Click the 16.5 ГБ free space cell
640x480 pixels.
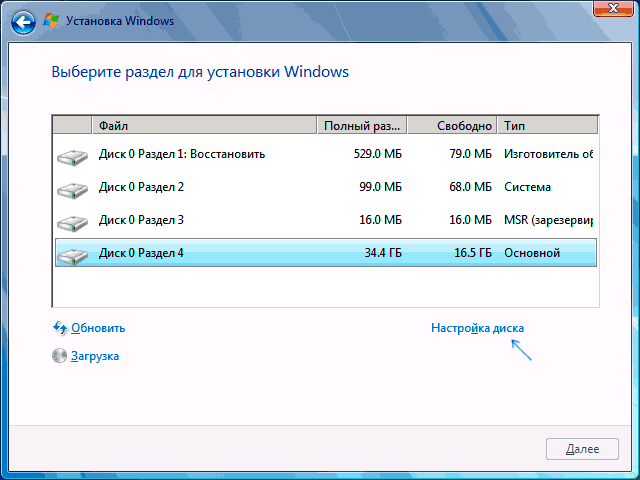coord(473,253)
